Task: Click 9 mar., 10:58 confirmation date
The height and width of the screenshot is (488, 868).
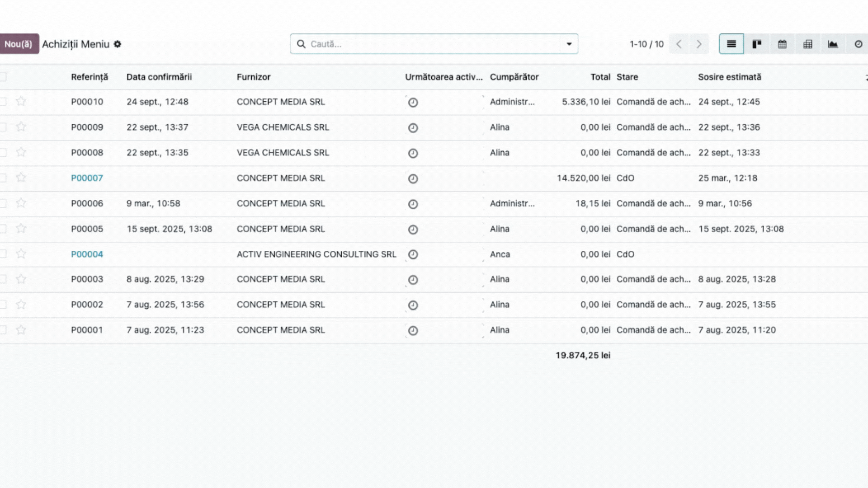Action: click(x=153, y=203)
